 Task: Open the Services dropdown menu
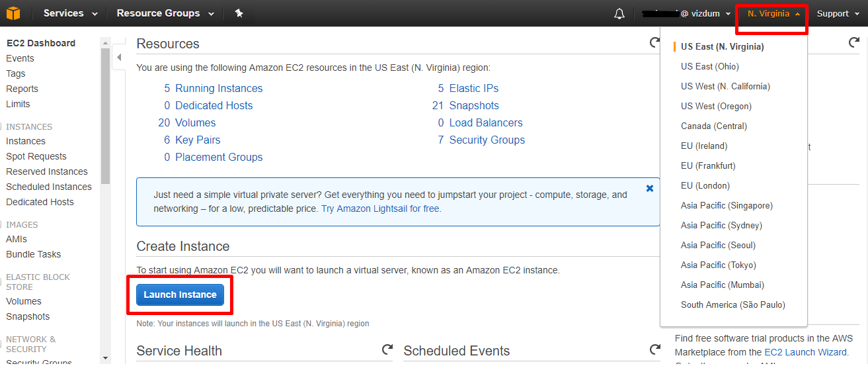pos(71,13)
